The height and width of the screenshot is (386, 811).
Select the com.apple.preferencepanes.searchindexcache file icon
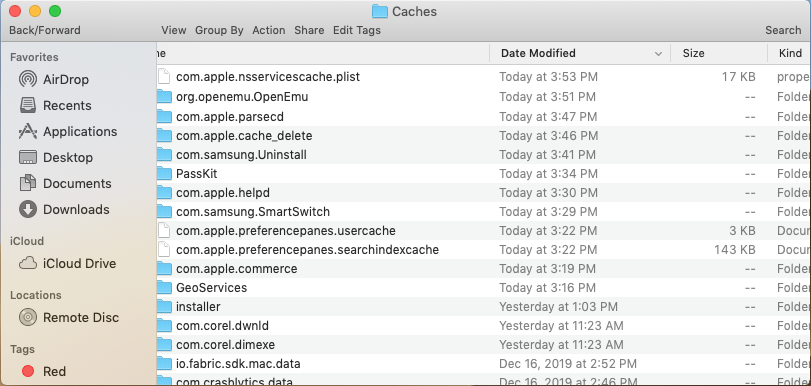(x=164, y=250)
